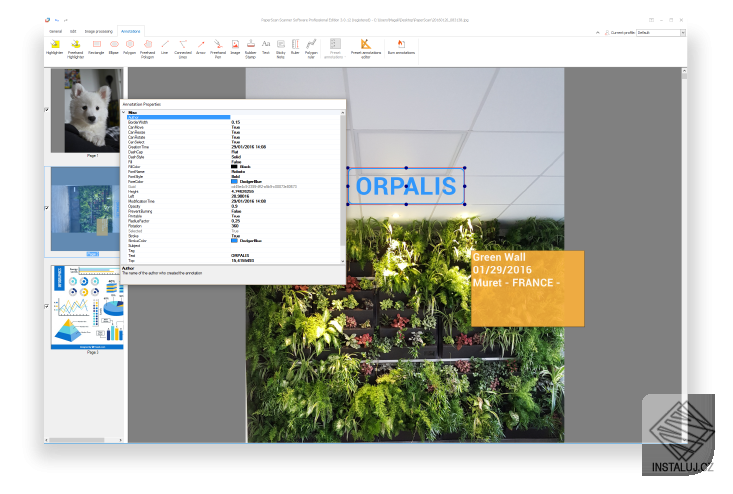The image size is (733, 494).
Task: Select the Author property row
Action: [x=233, y=117]
